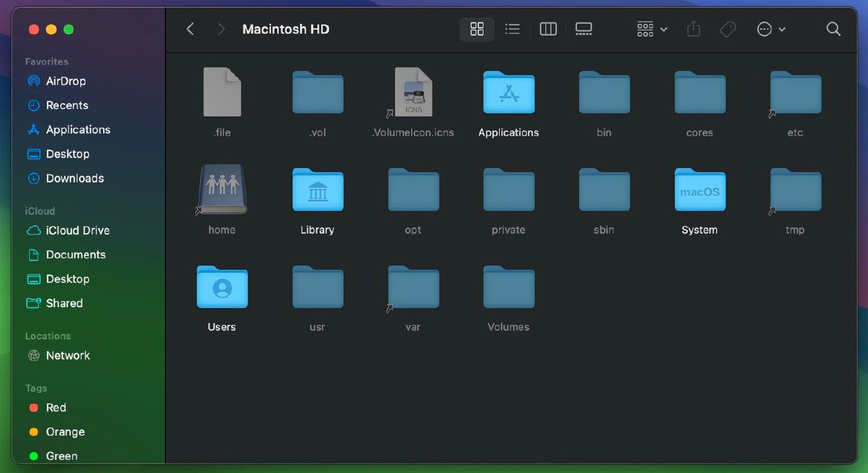The height and width of the screenshot is (473, 868).
Task: Click the Red tag color dot
Action: click(33, 408)
